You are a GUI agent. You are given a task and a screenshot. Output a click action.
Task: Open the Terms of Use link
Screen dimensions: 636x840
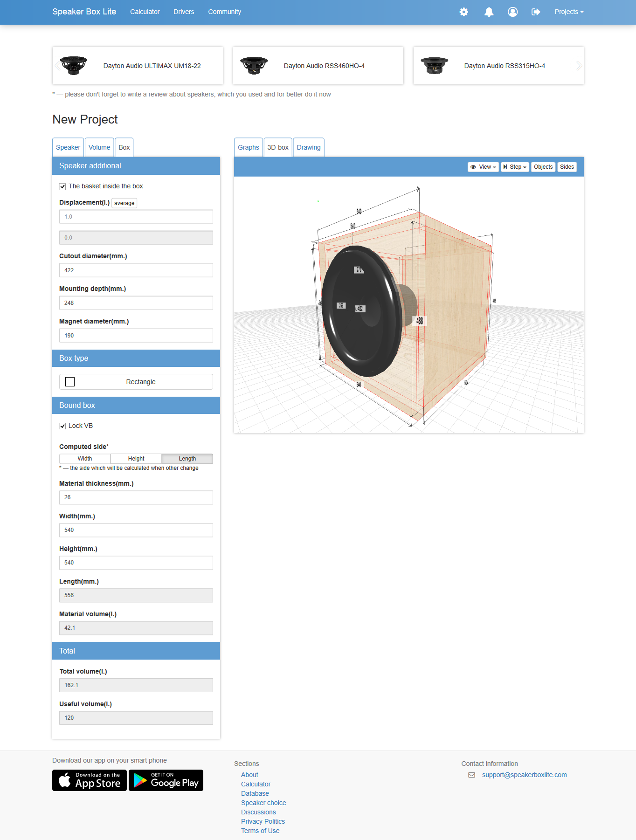pos(260,831)
